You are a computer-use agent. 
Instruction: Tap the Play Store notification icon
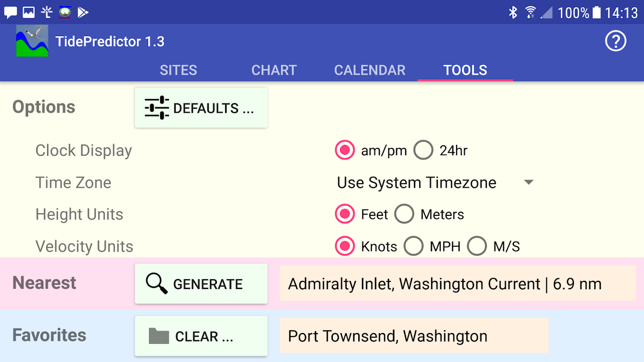[82, 12]
